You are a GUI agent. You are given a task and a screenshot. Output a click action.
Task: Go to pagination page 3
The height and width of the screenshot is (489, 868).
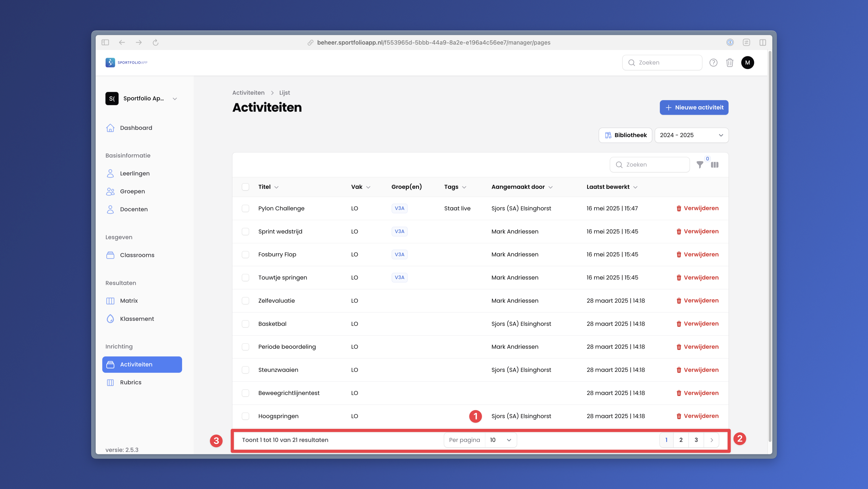click(x=696, y=440)
